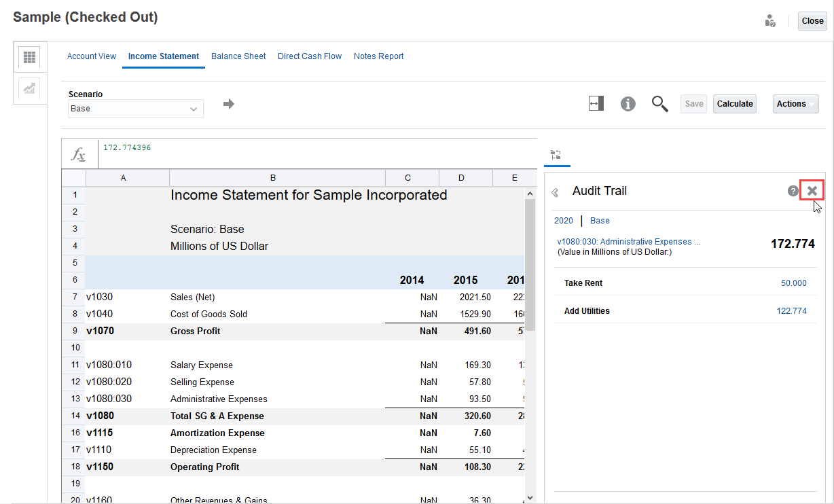The image size is (834, 504).
Task: Click the information circle icon
Action: pos(628,104)
